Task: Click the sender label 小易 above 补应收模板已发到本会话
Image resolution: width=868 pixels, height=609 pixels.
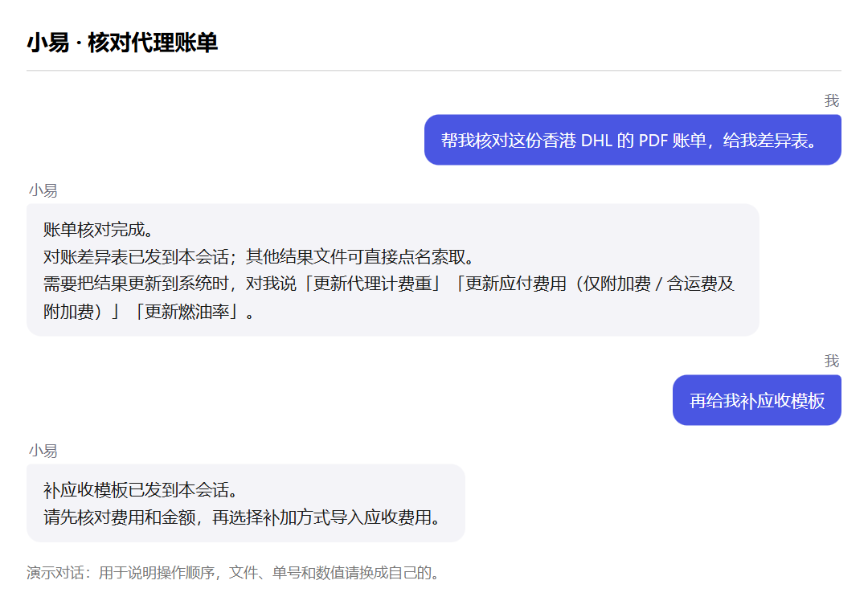Action: [x=43, y=451]
